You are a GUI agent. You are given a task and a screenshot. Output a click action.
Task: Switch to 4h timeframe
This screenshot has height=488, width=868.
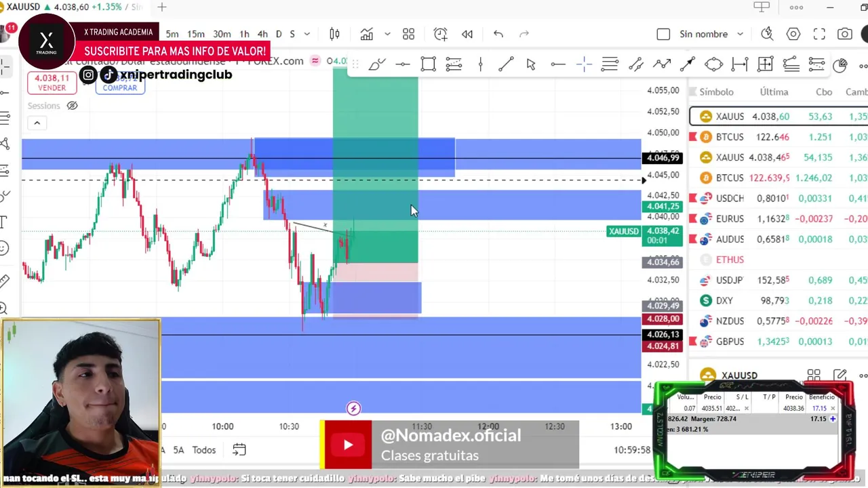pos(262,34)
